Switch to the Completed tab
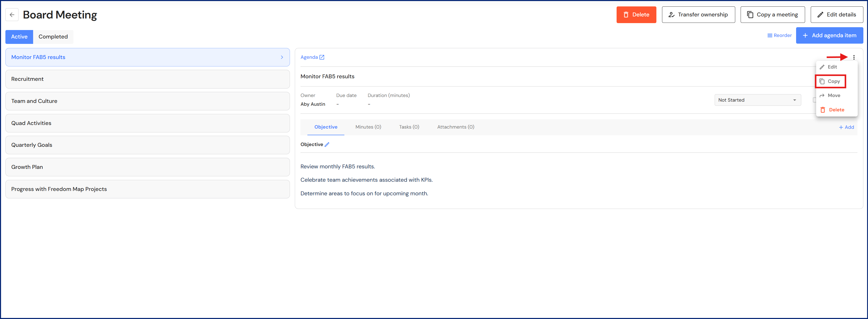 coord(53,37)
